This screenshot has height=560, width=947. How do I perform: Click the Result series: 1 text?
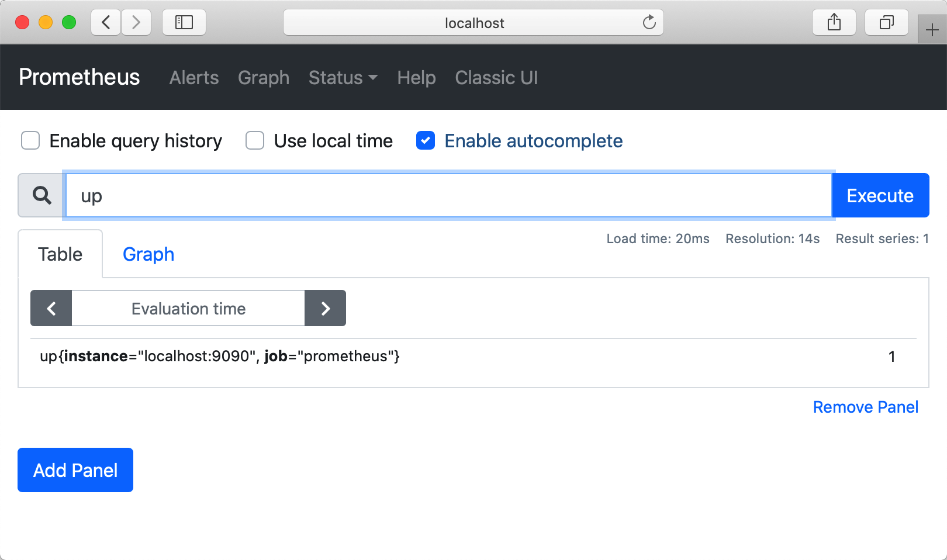[882, 238]
